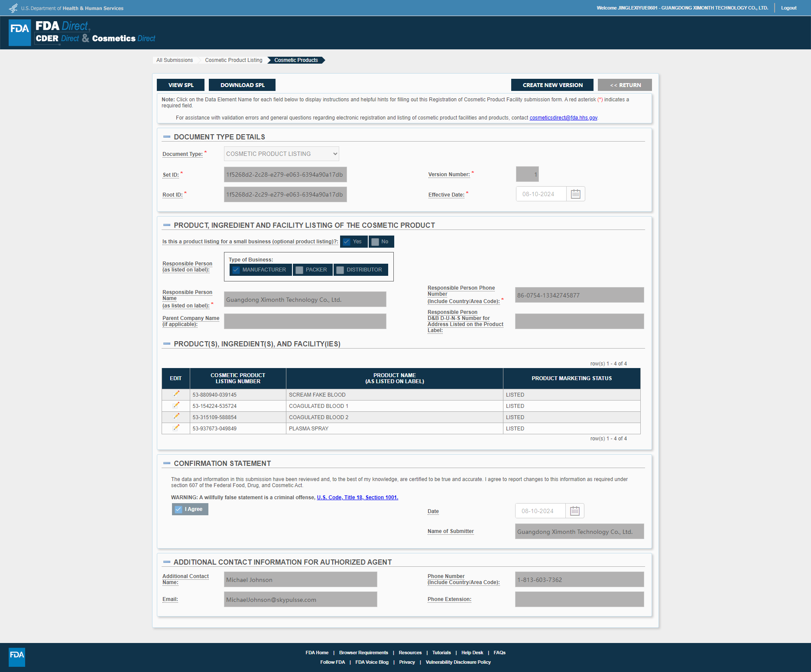Click the Responsible Person Name field

coord(305,299)
